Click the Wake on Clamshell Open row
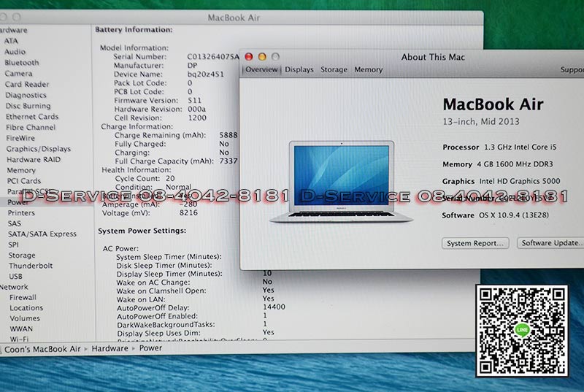 coord(195,291)
